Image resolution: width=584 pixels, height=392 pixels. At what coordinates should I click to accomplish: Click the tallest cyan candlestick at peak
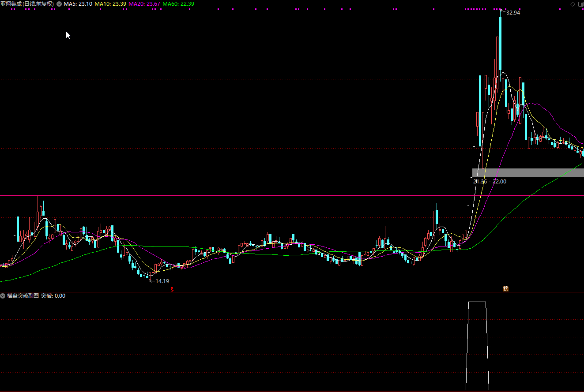tap(501, 44)
